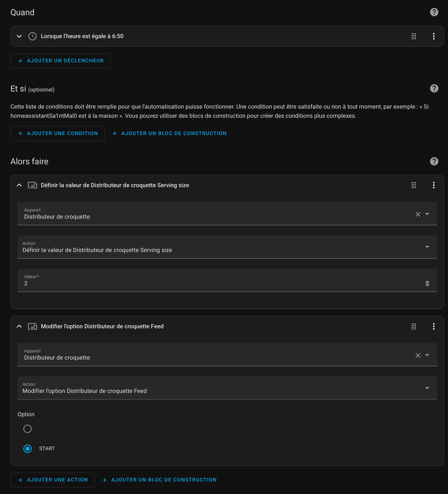Open the Feed Action dropdown

(227, 388)
